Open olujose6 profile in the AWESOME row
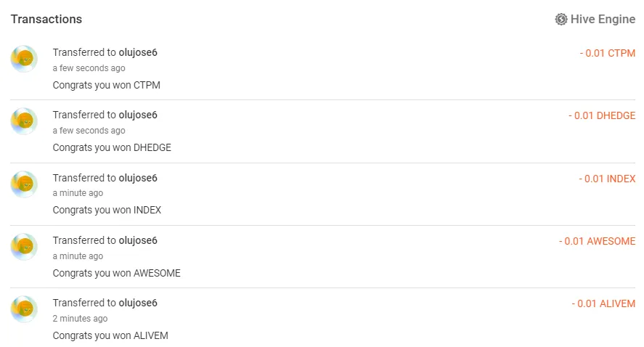The height and width of the screenshot is (347, 644). (138, 240)
